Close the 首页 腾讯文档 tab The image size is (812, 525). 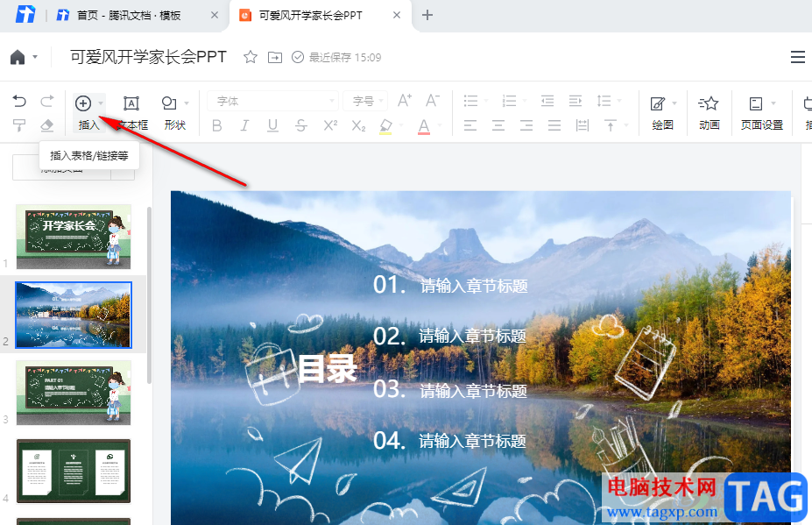coord(215,16)
